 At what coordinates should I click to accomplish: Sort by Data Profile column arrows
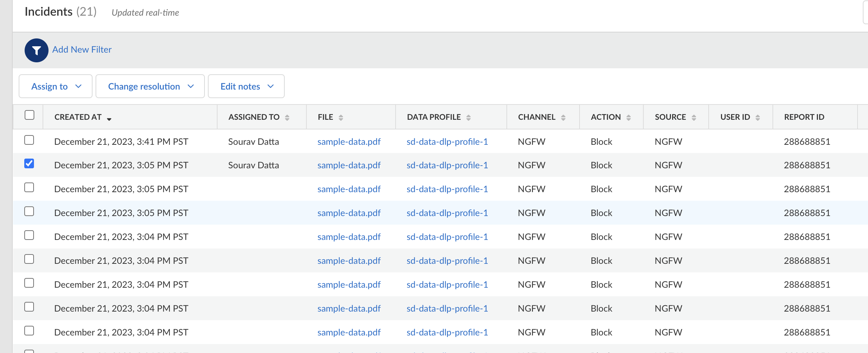468,118
